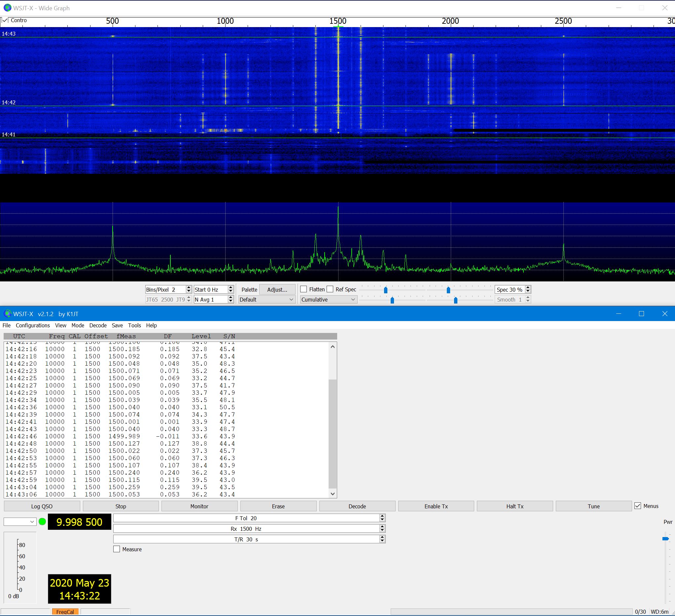The image size is (675, 616).
Task: Open the Tools menu
Action: coord(134,325)
